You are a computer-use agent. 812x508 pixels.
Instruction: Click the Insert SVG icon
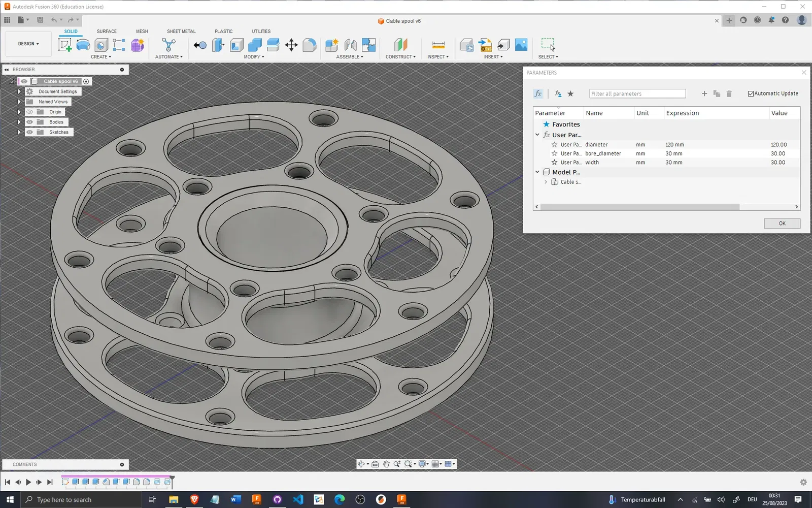(x=485, y=45)
